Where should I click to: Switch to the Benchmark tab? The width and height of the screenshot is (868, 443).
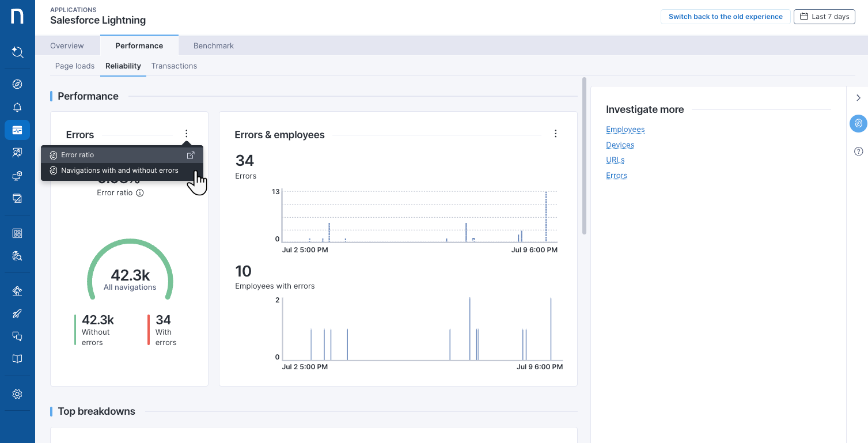[214, 46]
